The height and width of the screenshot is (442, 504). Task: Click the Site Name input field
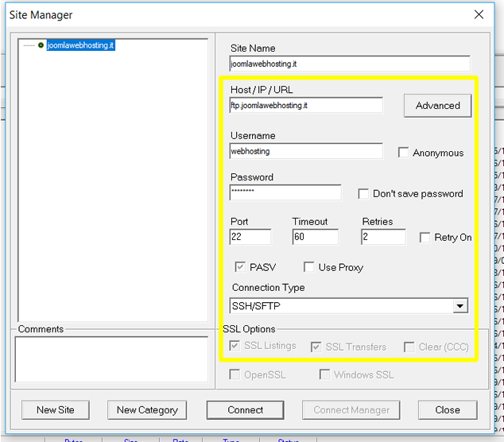pyautogui.click(x=349, y=64)
